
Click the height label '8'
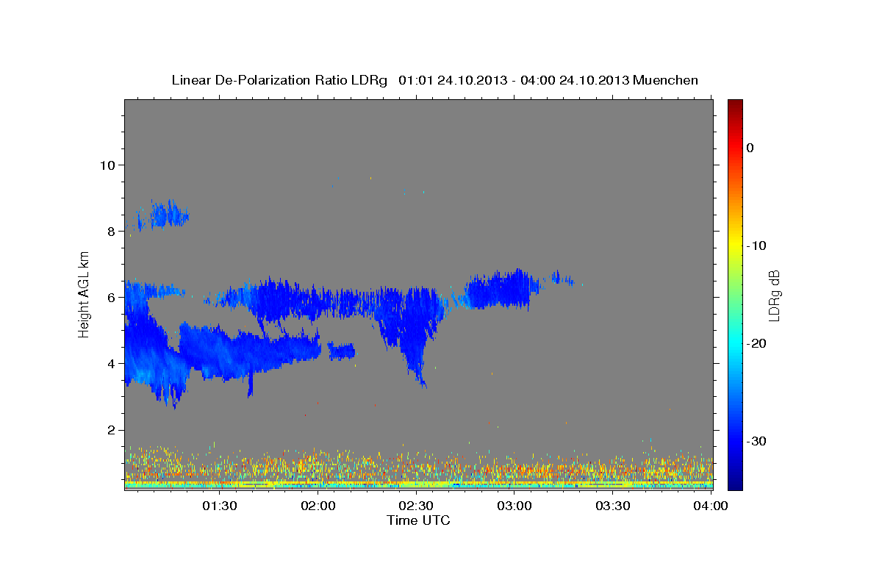tap(112, 231)
